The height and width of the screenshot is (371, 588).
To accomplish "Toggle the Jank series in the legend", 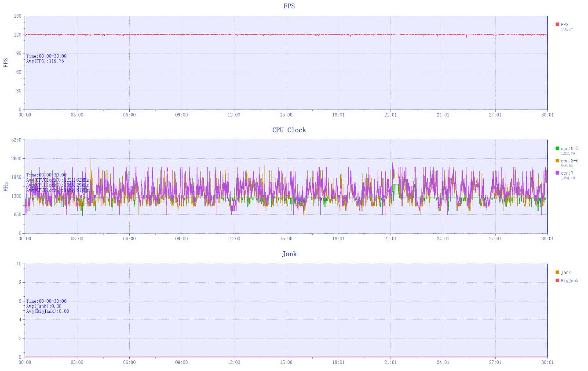I will pos(563,272).
